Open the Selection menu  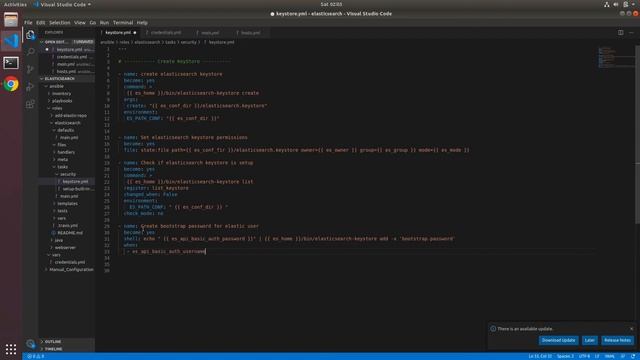pyautogui.click(x=60, y=23)
